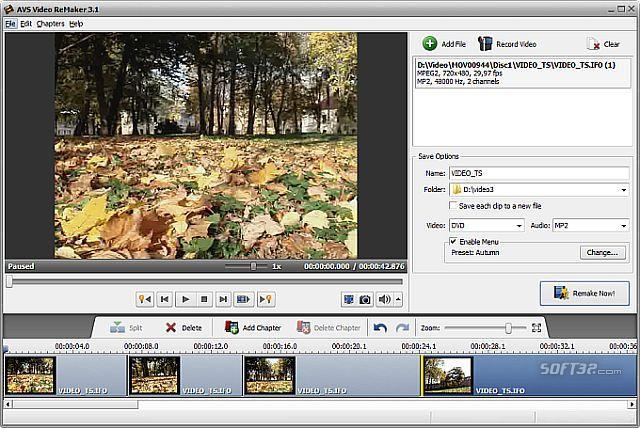Click the timeline Zoom slider handle

[x=509, y=327]
